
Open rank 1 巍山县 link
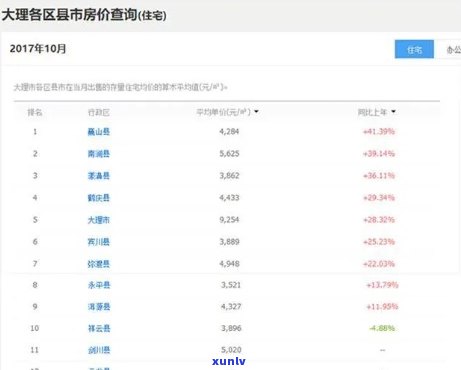coord(99,132)
